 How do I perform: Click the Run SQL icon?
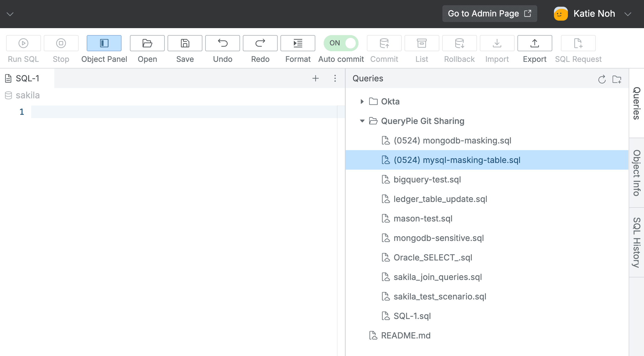pyautogui.click(x=23, y=43)
